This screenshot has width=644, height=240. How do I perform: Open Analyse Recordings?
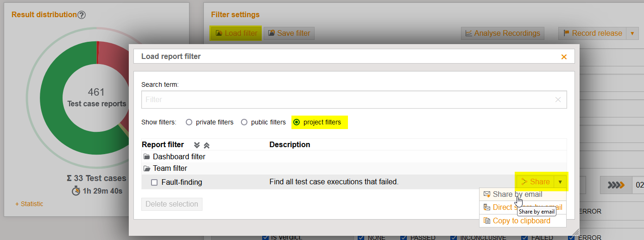(503, 33)
